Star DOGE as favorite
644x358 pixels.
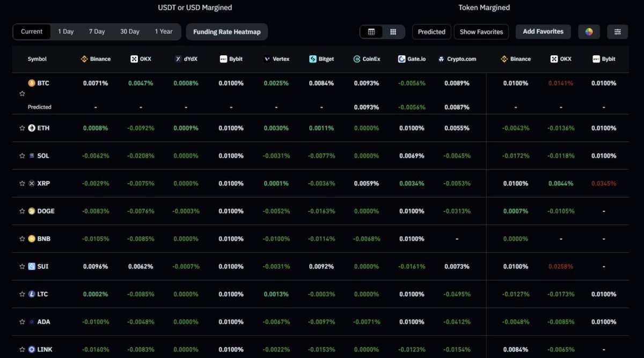(x=22, y=211)
